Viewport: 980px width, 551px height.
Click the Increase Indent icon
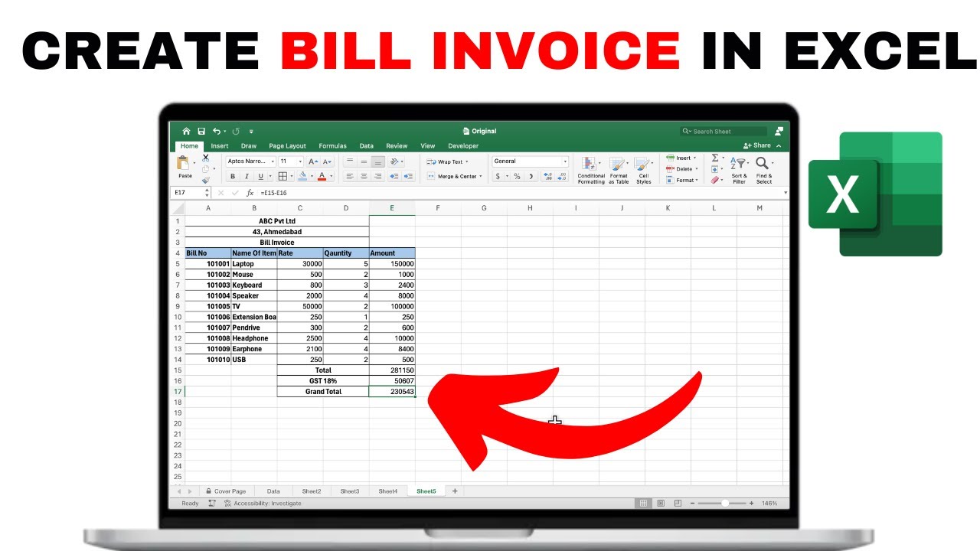pyautogui.click(x=408, y=176)
